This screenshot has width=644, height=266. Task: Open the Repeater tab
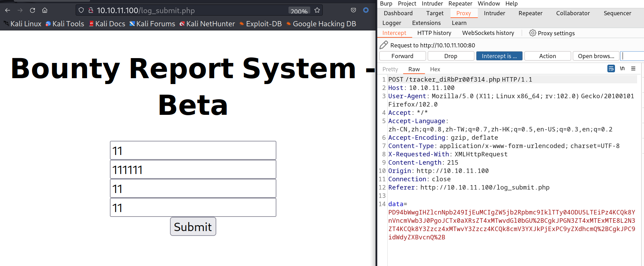tap(530, 13)
